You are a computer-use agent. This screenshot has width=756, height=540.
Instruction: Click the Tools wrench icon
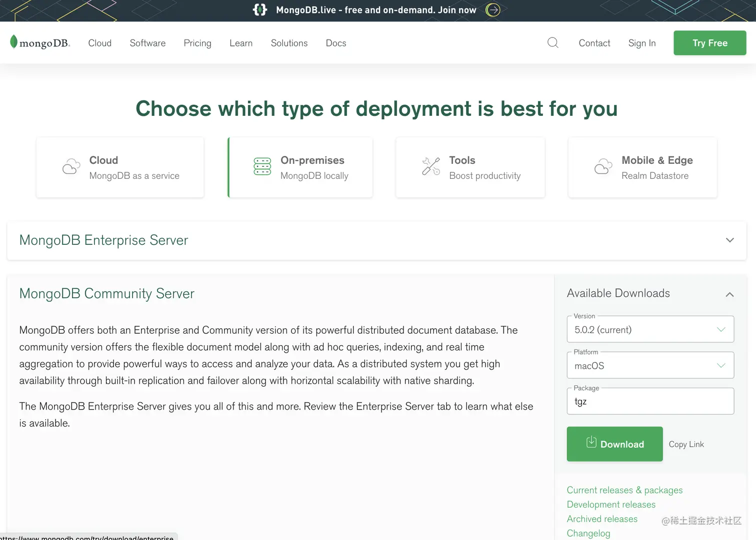pyautogui.click(x=431, y=166)
